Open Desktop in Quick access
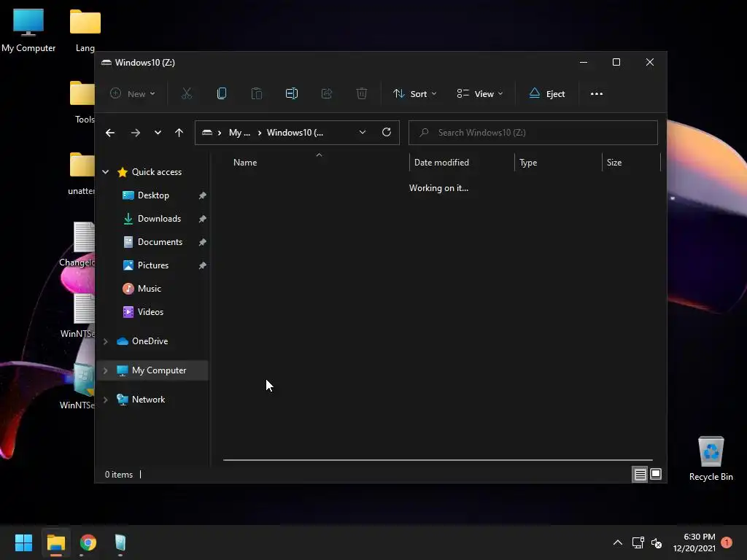 coord(153,195)
